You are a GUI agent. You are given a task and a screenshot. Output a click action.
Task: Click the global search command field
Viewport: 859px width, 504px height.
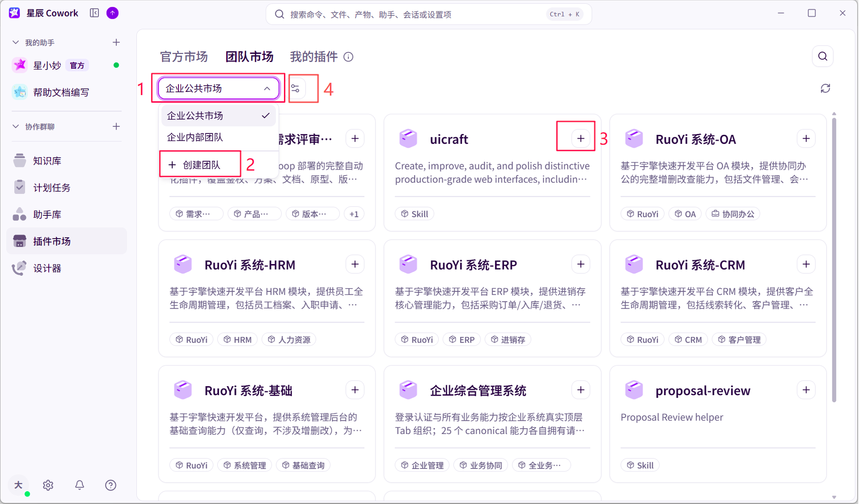(429, 14)
